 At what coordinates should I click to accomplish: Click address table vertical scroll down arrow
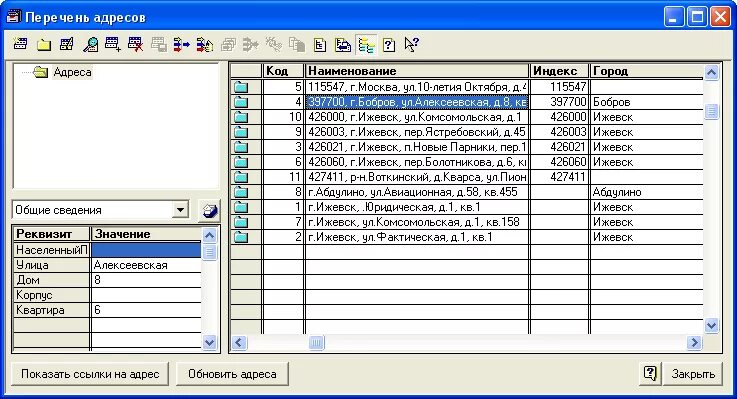point(711,326)
